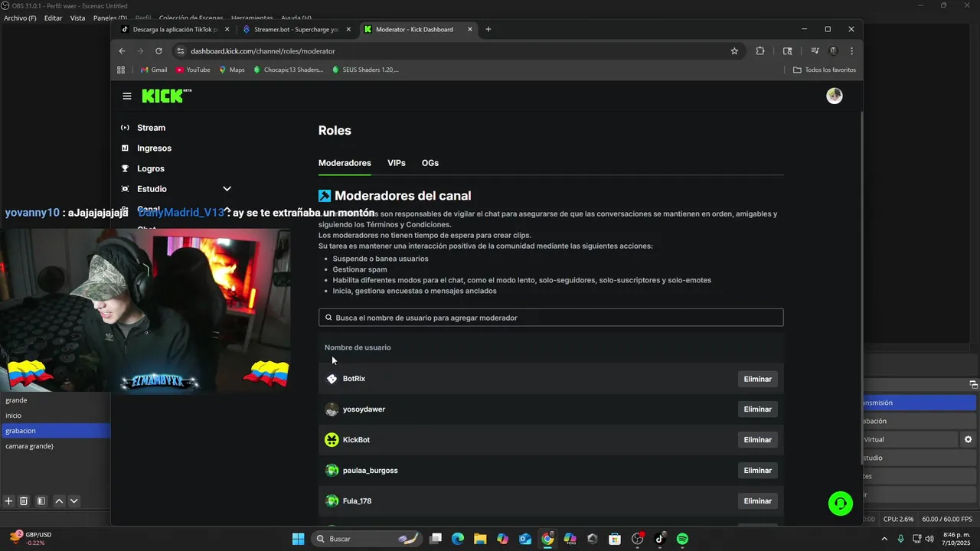Image resolution: width=980 pixels, height=551 pixels.
Task: Open Stream in Kick sidebar
Action: point(151,128)
